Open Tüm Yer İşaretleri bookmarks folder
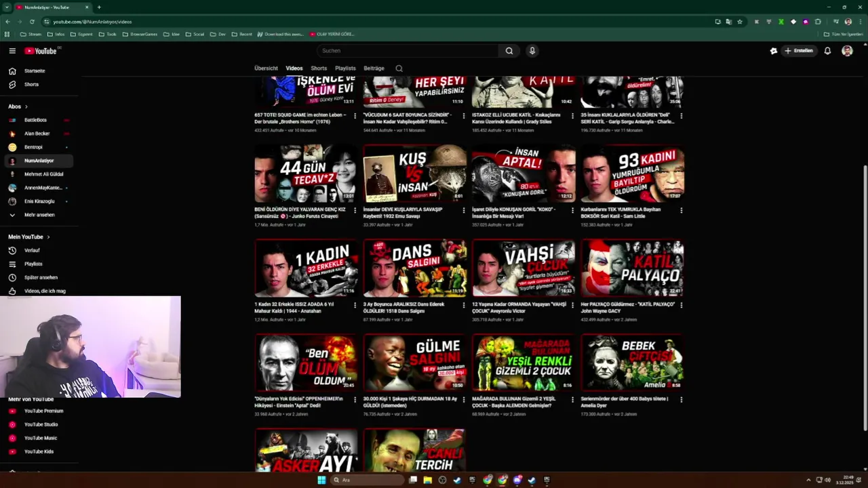This screenshot has height=488, width=868. coord(844,34)
